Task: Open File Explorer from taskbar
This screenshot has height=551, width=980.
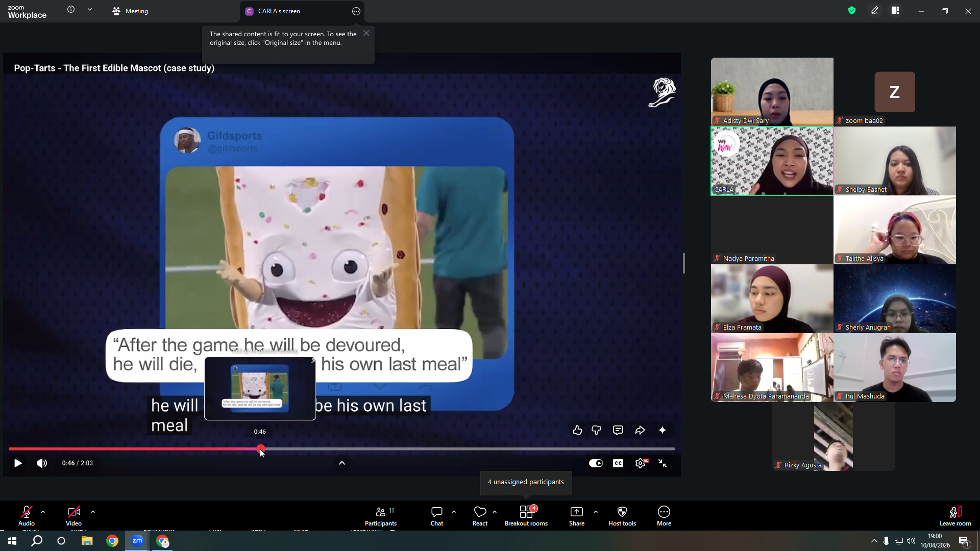Action: click(87, 541)
